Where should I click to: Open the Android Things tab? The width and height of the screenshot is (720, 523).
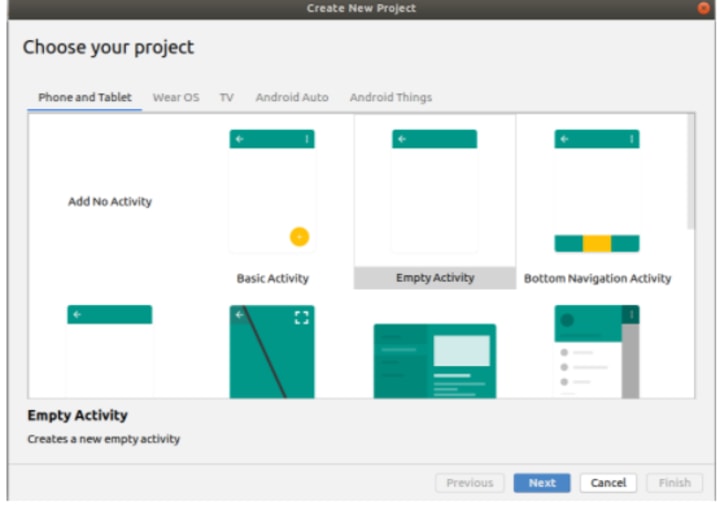coord(391,97)
